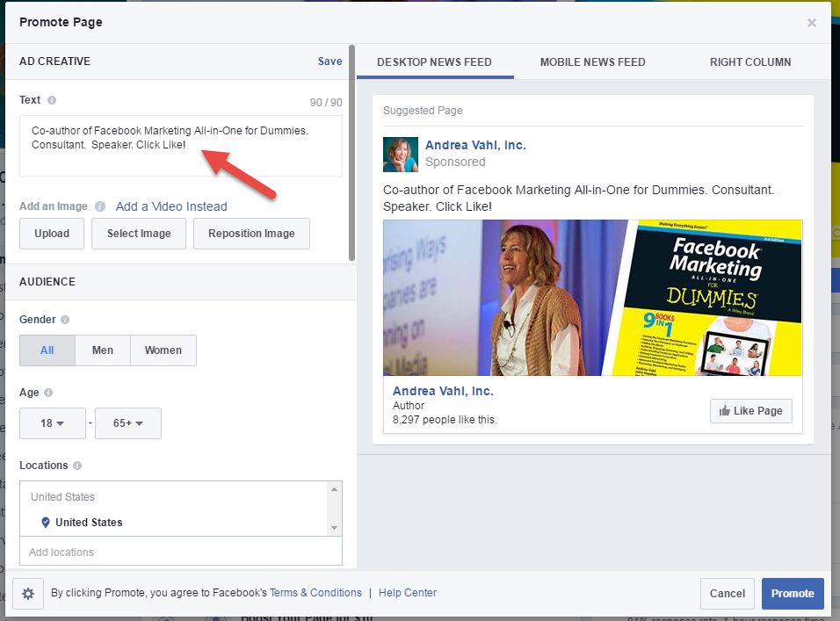Click the Select Image button
840x621 pixels.
[139, 234]
